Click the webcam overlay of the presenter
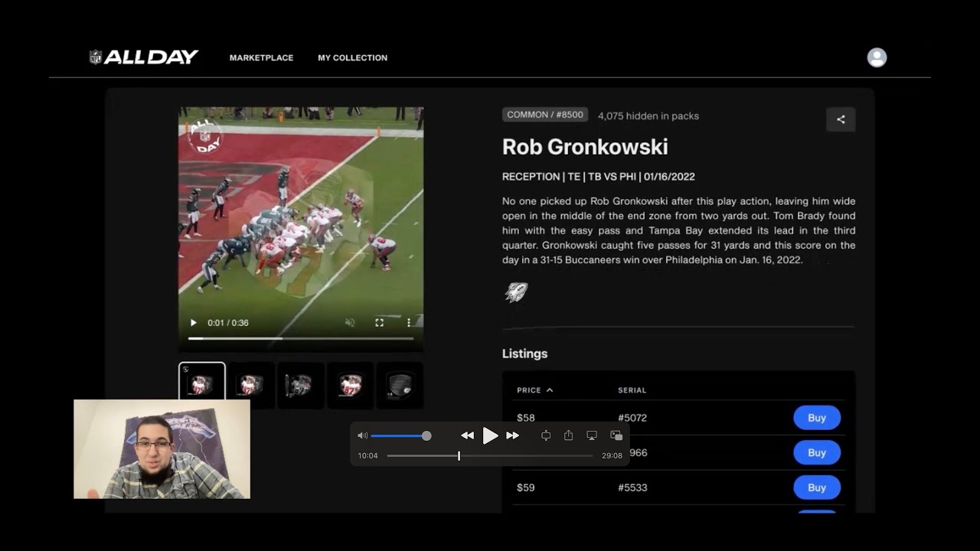Image resolution: width=980 pixels, height=551 pixels. pyautogui.click(x=162, y=449)
